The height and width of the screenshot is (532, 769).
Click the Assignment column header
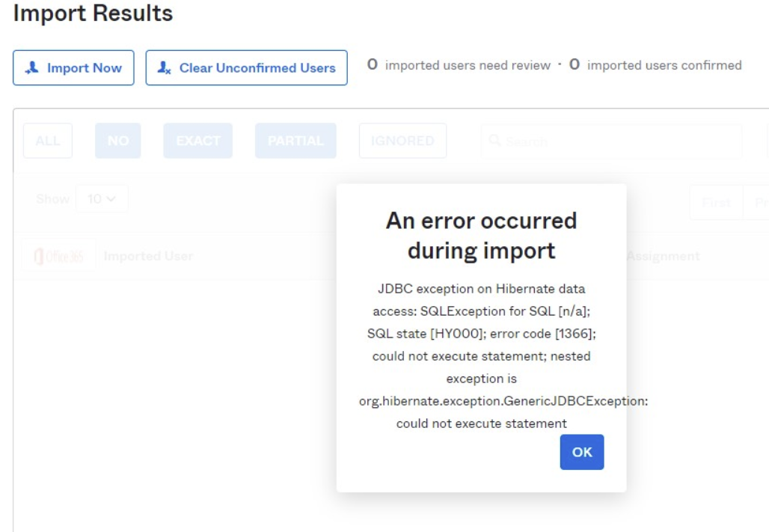[x=663, y=256]
